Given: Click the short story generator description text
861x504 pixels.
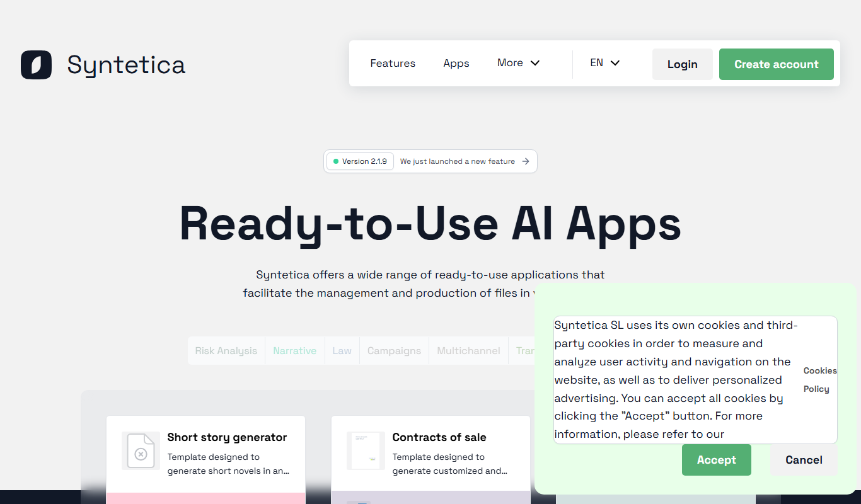Looking at the screenshot, I should pos(229,464).
